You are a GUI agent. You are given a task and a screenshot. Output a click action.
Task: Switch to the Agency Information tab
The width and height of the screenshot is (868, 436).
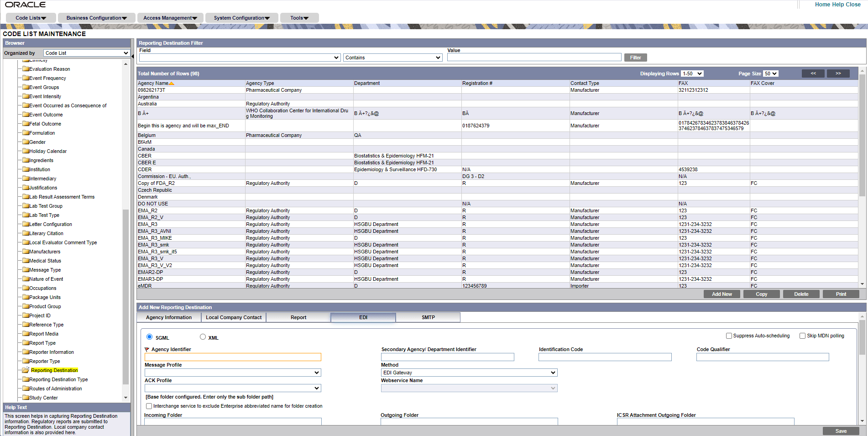point(169,317)
